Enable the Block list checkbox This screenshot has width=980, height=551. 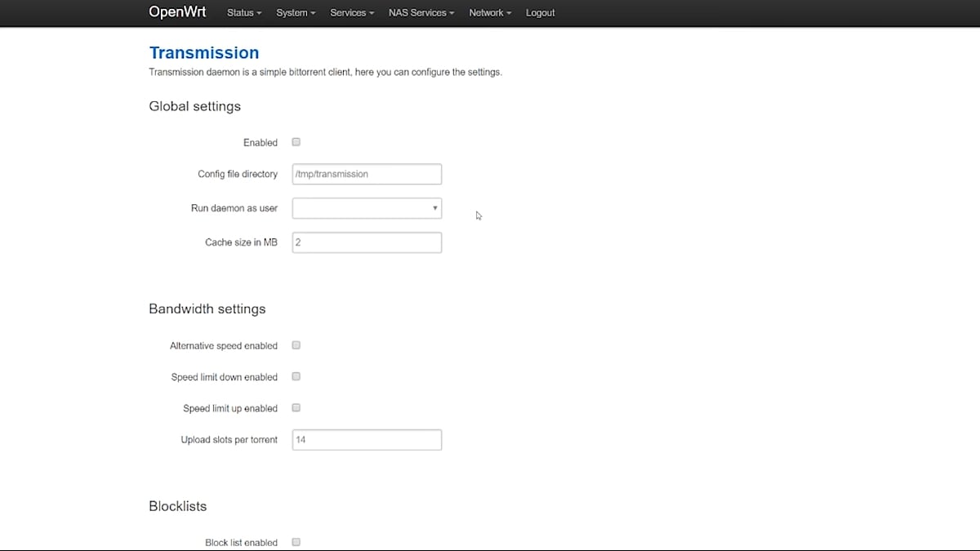tap(296, 542)
